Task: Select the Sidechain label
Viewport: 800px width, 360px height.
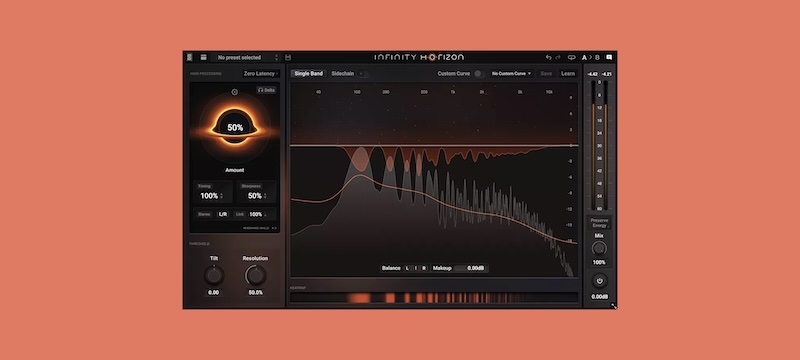Action: [342, 74]
